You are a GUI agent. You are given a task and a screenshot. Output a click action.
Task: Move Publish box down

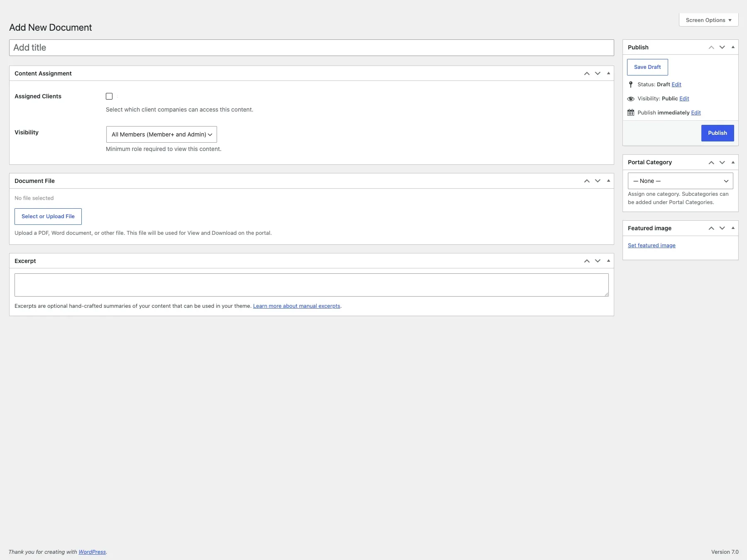pos(722,47)
